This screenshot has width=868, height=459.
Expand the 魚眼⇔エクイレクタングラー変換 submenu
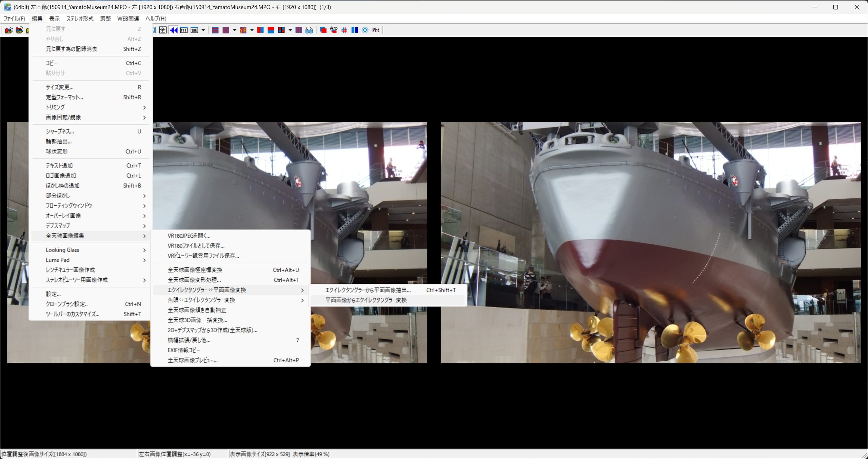(x=231, y=300)
